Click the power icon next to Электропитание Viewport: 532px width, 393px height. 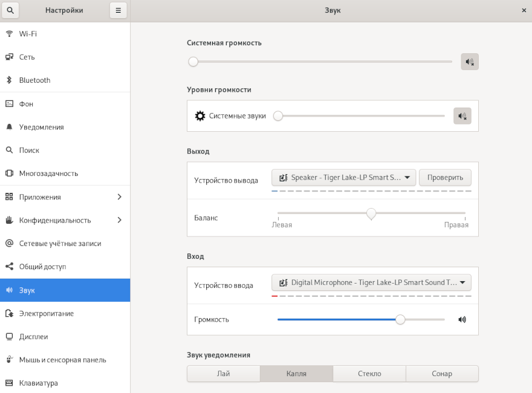pyautogui.click(x=9, y=313)
